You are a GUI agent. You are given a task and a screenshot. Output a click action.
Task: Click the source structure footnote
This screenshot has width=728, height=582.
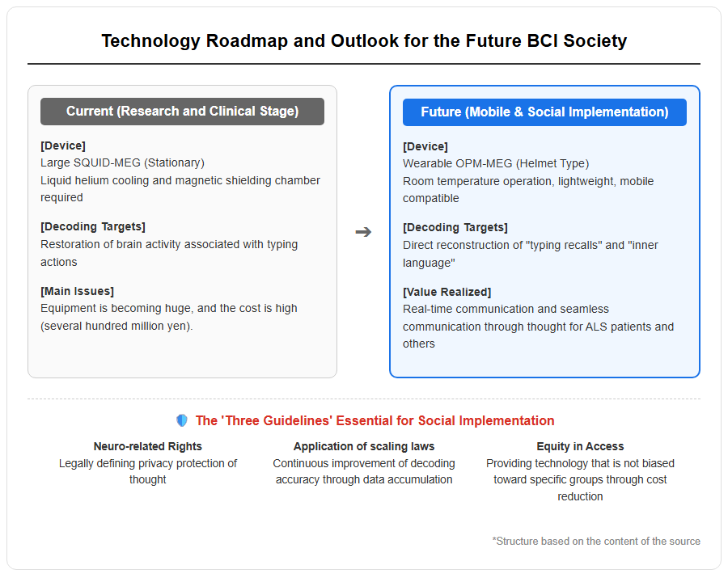(x=596, y=541)
